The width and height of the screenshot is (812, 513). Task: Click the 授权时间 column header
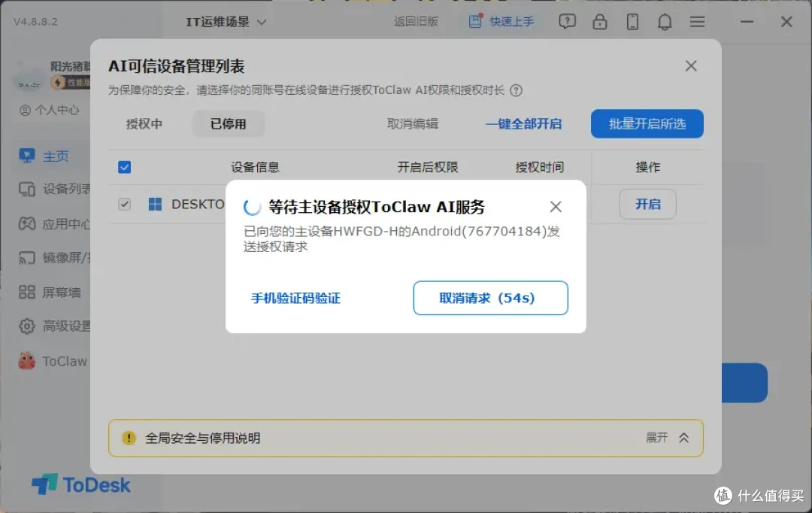tap(539, 167)
